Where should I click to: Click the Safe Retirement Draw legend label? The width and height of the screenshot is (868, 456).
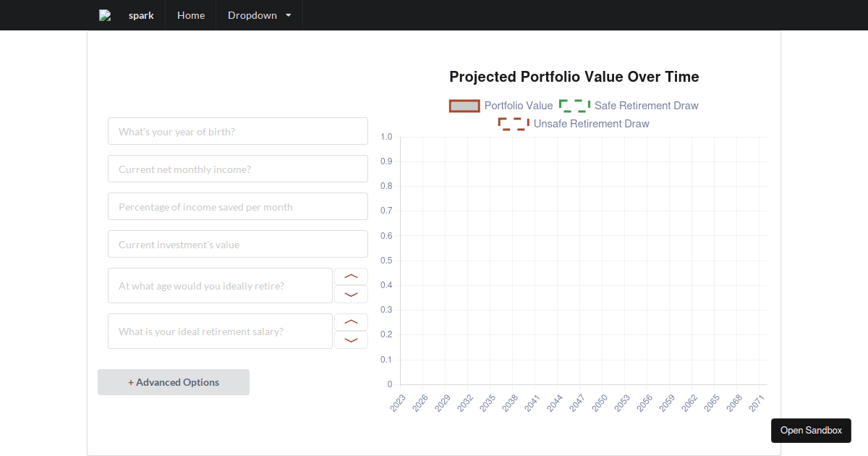[x=646, y=106]
